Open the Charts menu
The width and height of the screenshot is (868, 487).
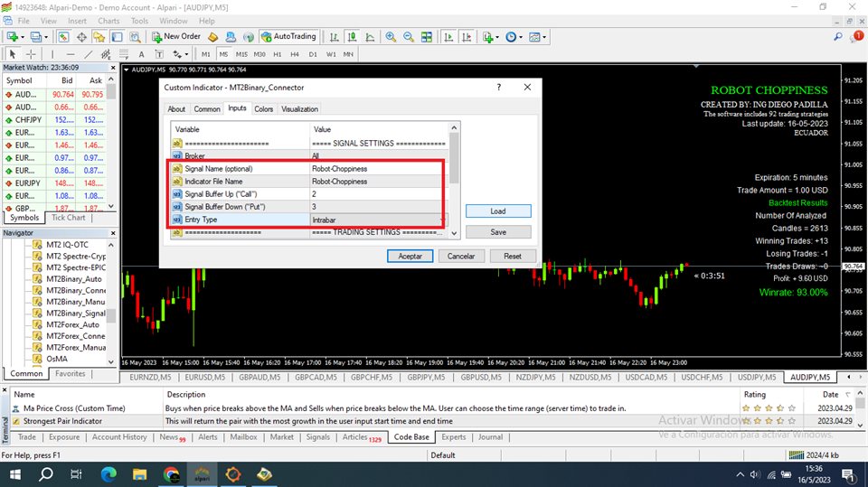(x=108, y=21)
